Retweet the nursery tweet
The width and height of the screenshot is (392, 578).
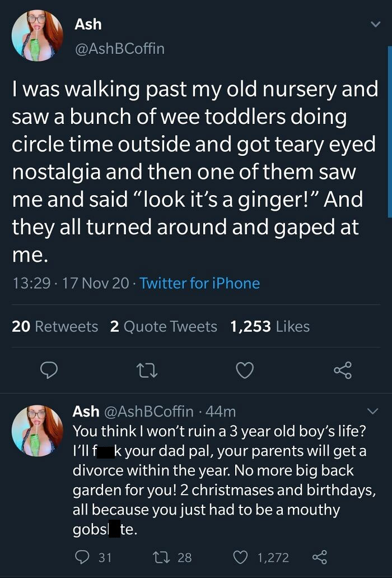click(147, 370)
